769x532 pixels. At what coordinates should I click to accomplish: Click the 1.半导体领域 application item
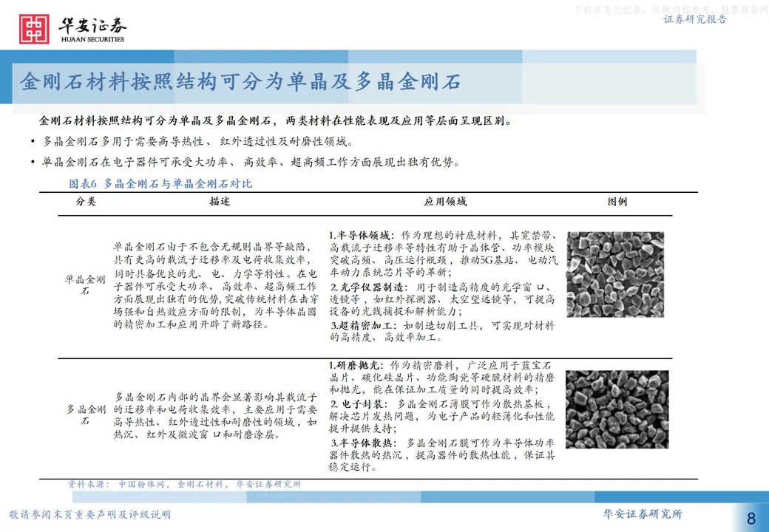click(x=444, y=253)
